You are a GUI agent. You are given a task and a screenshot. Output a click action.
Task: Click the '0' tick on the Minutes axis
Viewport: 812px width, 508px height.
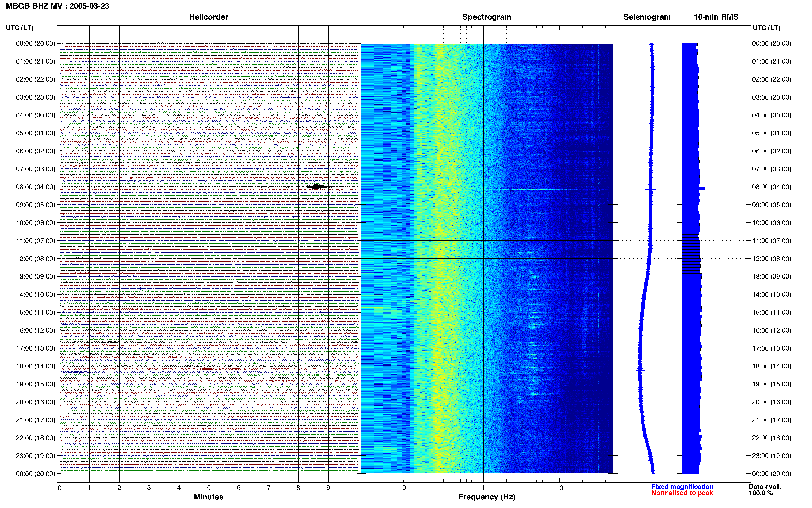click(x=59, y=487)
